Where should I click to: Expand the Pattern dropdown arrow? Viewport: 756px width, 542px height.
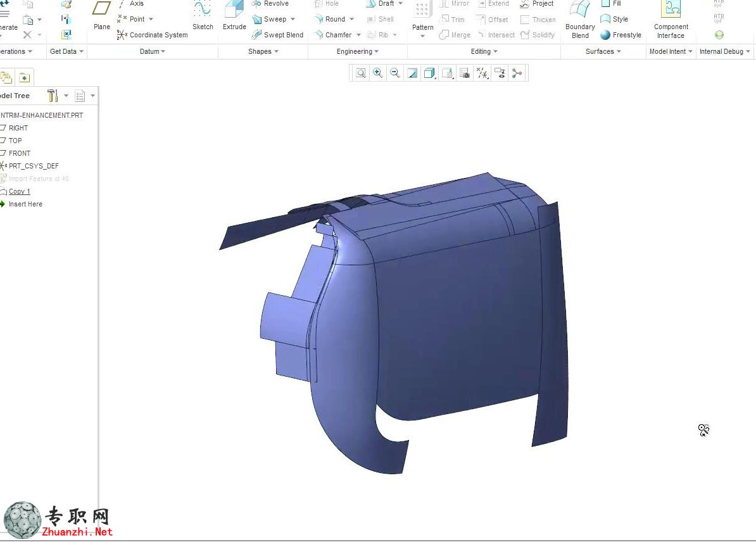coord(422,36)
